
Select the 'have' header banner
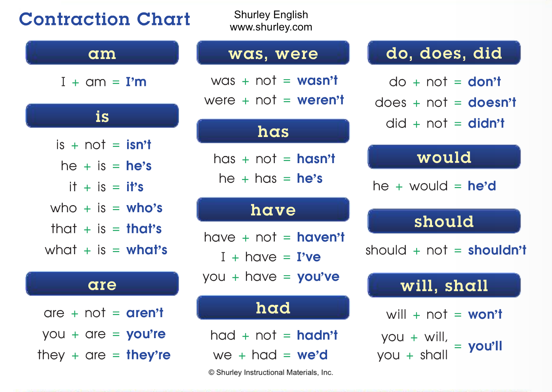point(273,209)
